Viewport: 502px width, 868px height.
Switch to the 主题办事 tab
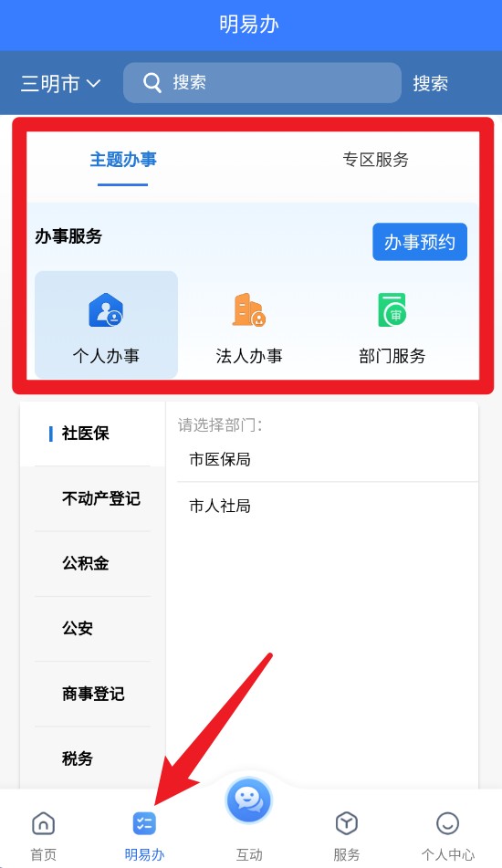click(123, 160)
